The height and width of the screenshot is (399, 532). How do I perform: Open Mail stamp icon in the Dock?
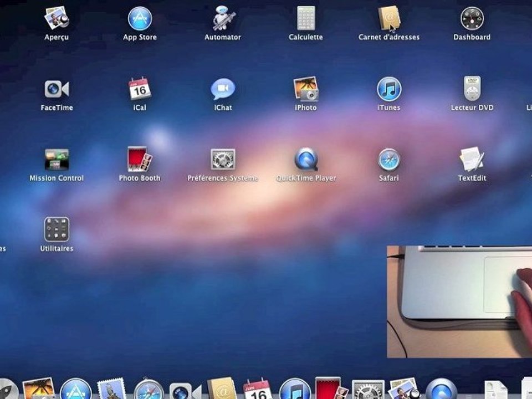point(112,389)
